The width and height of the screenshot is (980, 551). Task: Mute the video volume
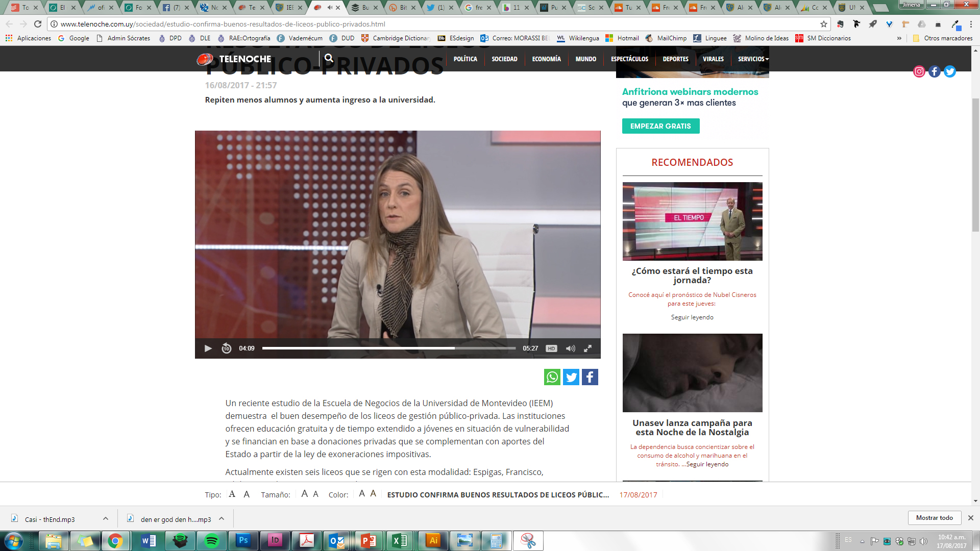(571, 348)
